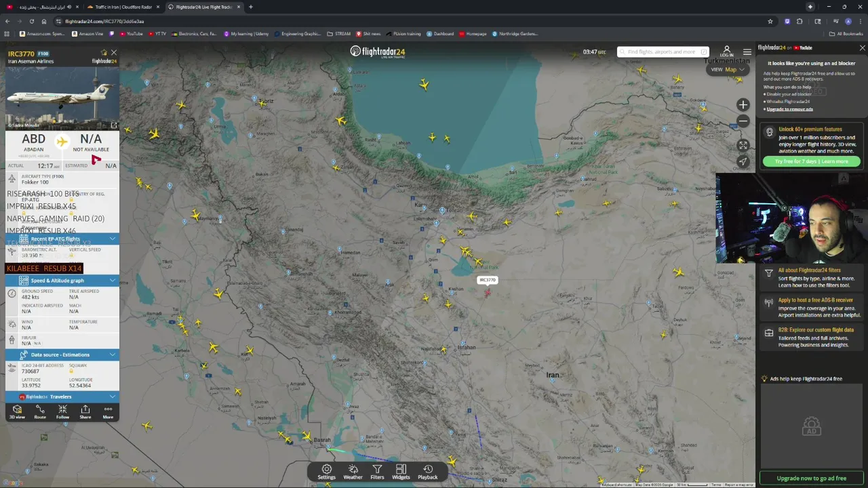Open the YouTube bookmark
This screenshot has width=868, height=488.
pyautogui.click(x=131, y=33)
